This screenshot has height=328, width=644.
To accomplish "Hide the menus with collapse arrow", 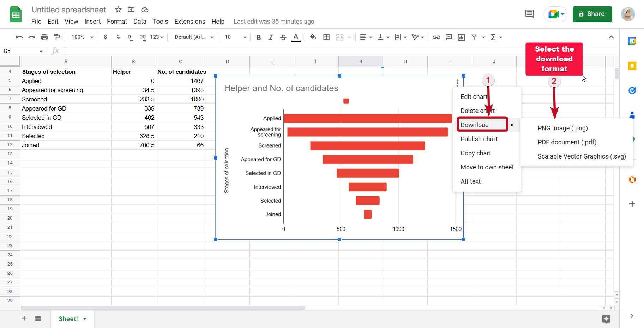I will tap(611, 37).
